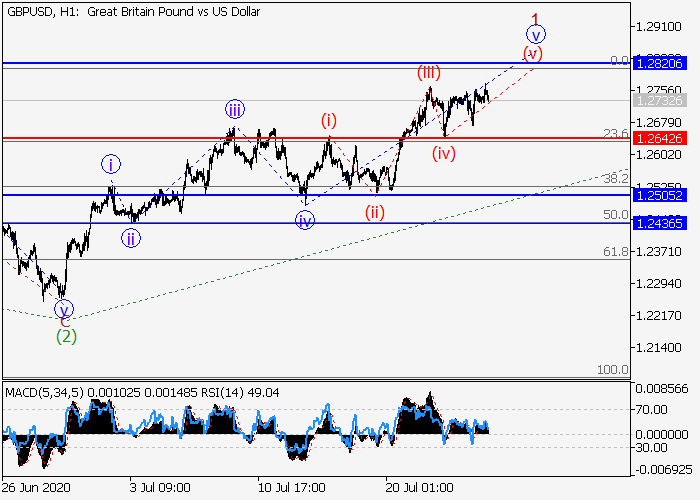700x500 pixels.
Task: Click the blue 1.28206 price level tag
Action: 663,64
